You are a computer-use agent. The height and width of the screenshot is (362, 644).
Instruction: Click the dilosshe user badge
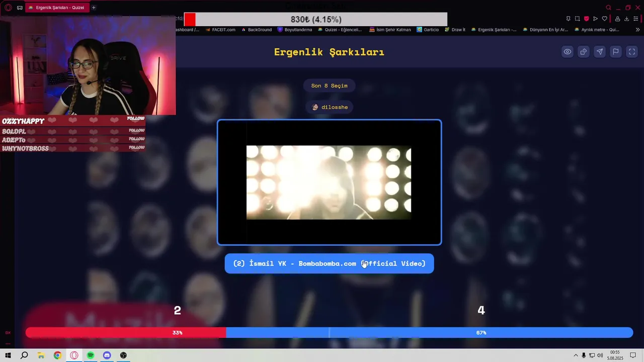coord(329,107)
